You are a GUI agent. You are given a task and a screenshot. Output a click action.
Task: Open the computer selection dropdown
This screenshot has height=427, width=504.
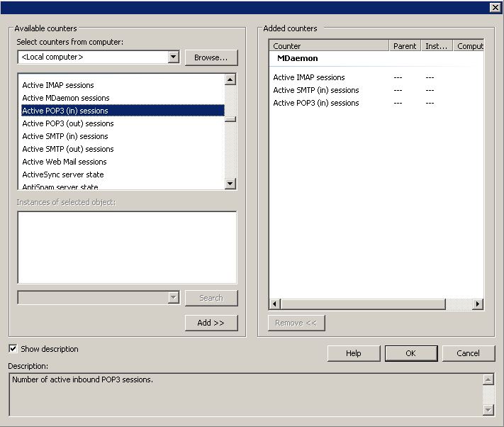[x=173, y=57]
